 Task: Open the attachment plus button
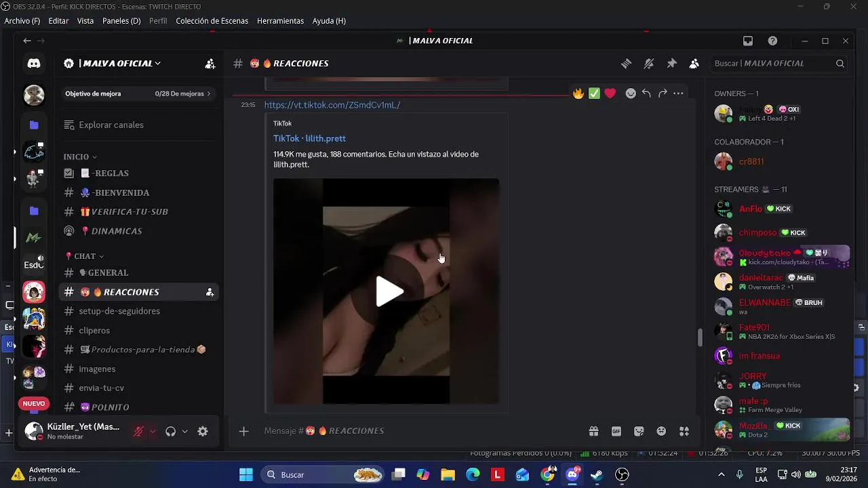[x=244, y=431]
